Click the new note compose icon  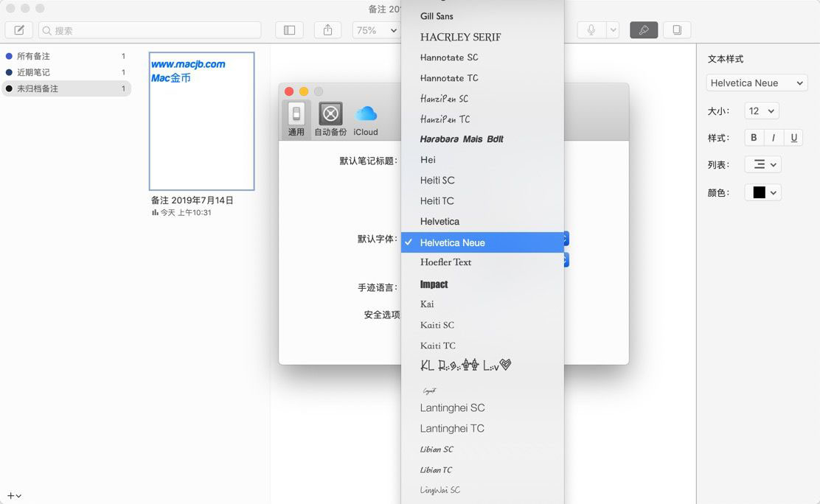[x=19, y=30]
